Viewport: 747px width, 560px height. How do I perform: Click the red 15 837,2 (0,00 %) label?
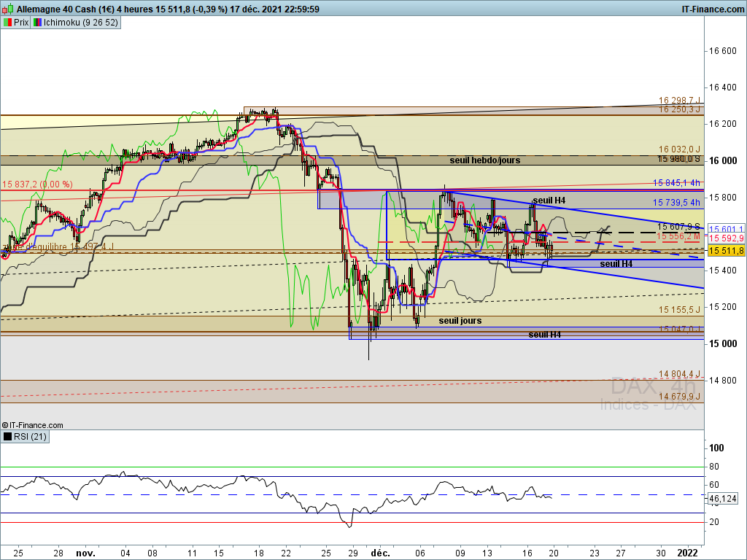(37, 184)
